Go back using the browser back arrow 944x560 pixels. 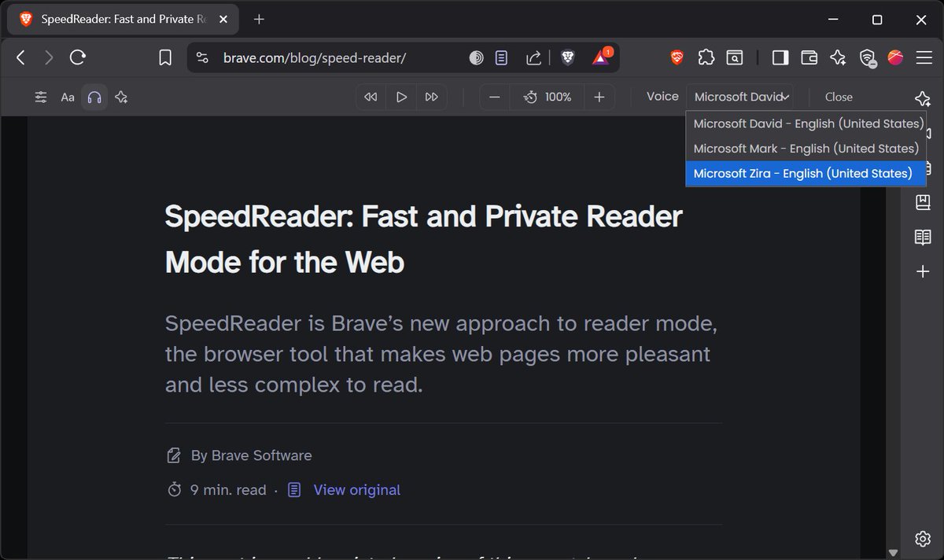[x=21, y=57]
